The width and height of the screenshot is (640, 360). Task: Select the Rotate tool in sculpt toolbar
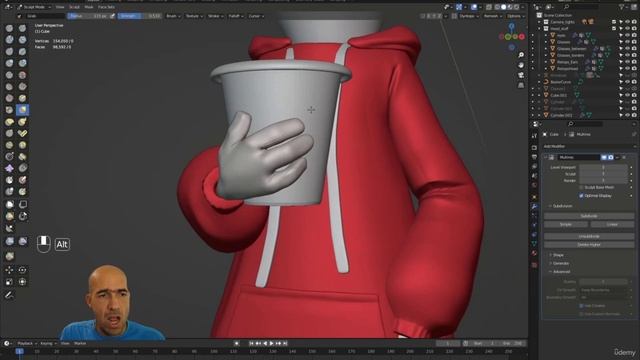(x=22, y=270)
